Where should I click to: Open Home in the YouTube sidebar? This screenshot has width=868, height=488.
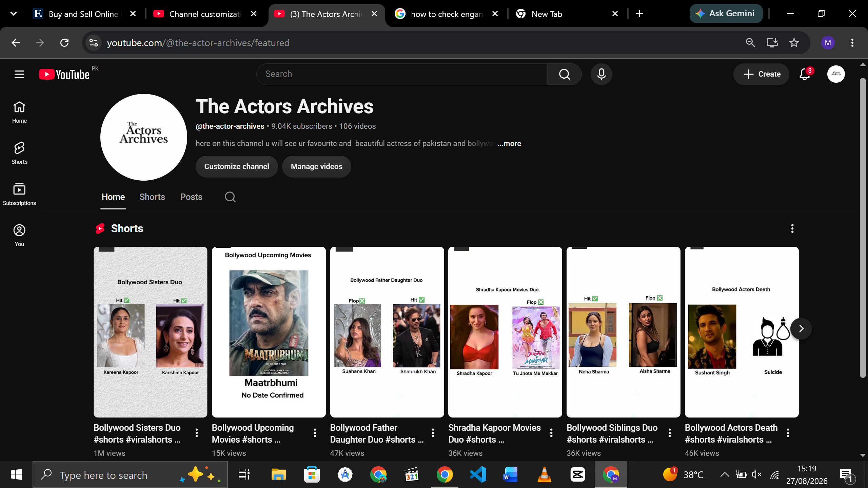click(19, 113)
